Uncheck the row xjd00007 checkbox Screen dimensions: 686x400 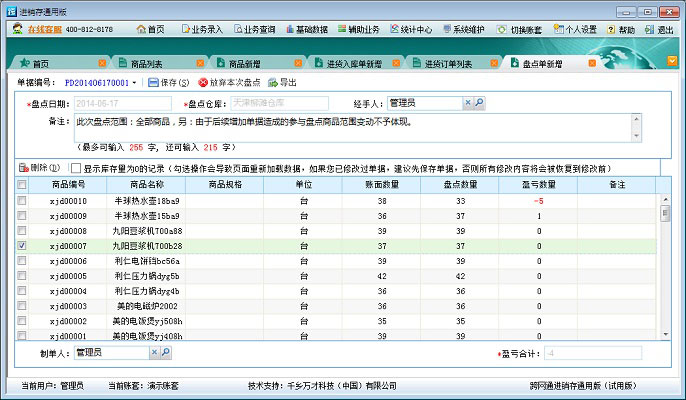pos(22,245)
